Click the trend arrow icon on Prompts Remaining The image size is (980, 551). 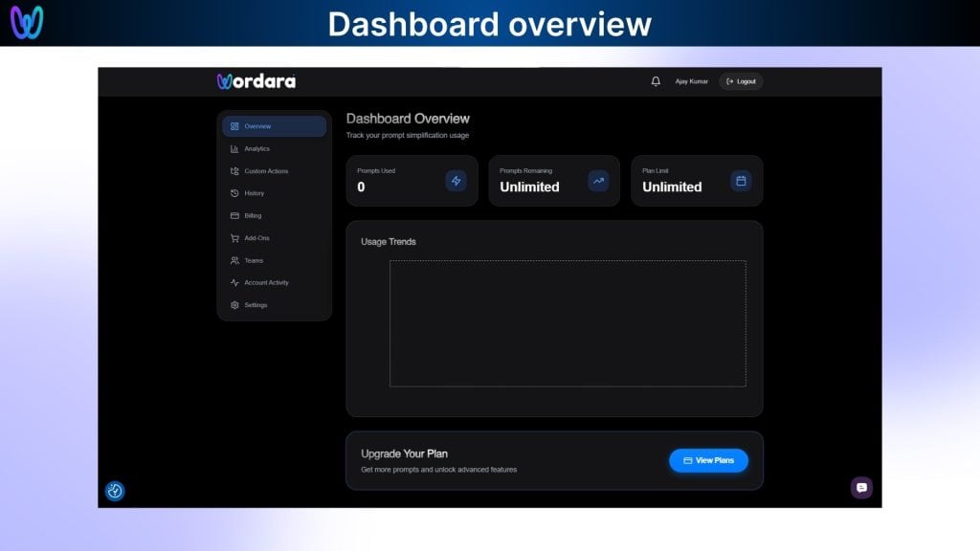point(598,181)
